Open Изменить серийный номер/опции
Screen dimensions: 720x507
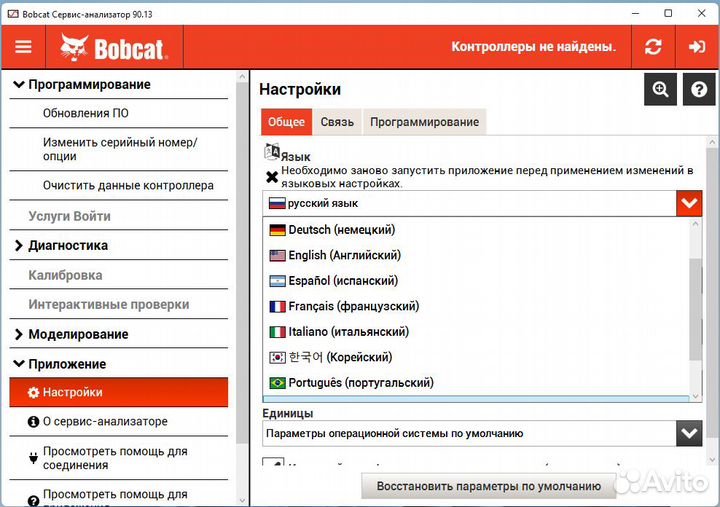[118, 149]
